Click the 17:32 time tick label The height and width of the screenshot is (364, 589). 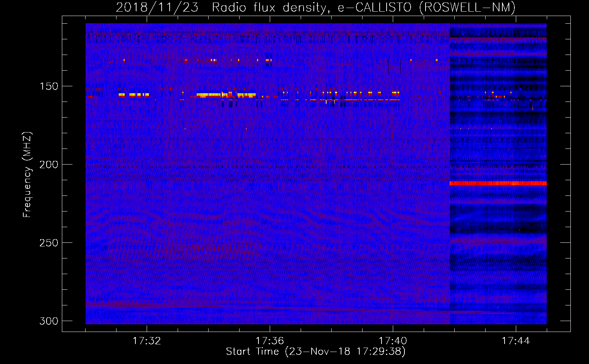pyautogui.click(x=147, y=341)
